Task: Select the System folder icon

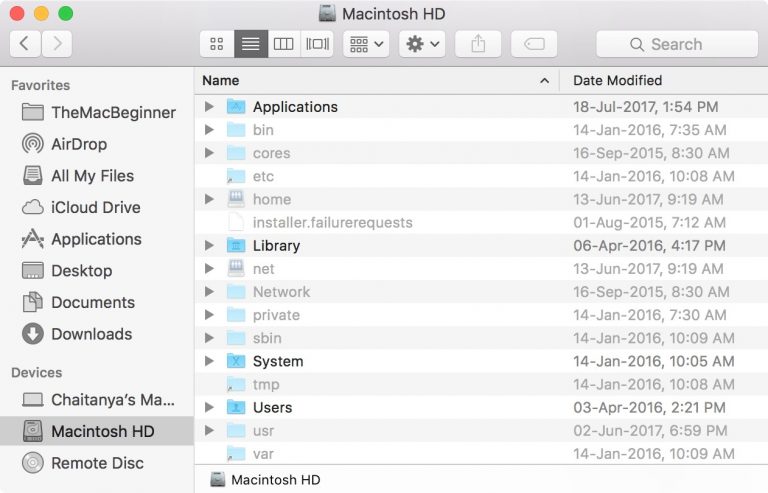Action: 236,361
